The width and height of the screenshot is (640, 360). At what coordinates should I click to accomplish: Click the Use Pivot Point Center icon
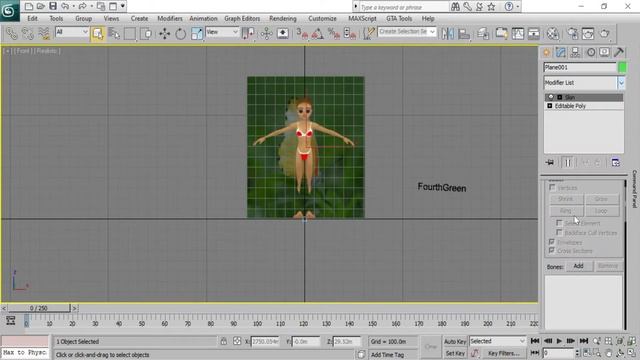point(248,33)
